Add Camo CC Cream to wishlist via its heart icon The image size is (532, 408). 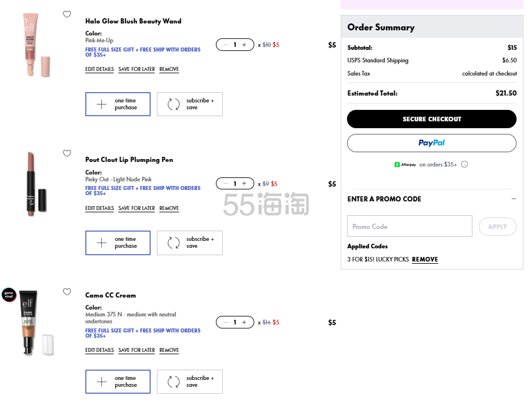(x=67, y=292)
